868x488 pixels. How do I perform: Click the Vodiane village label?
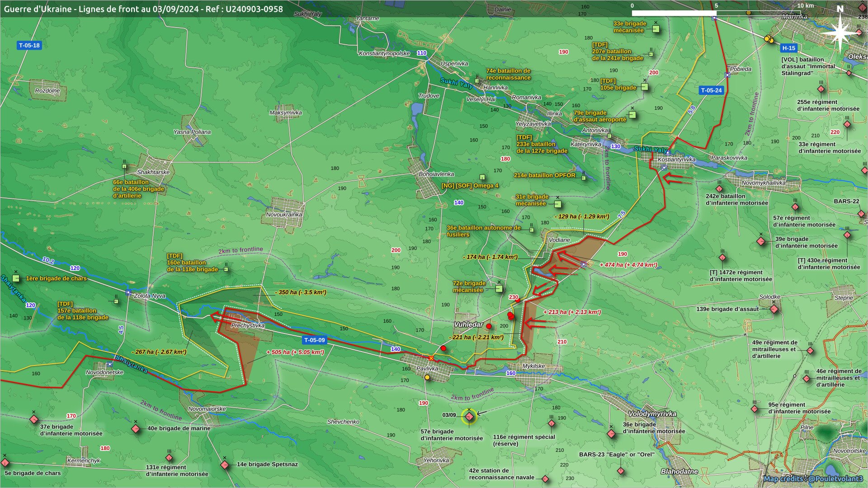coord(560,240)
